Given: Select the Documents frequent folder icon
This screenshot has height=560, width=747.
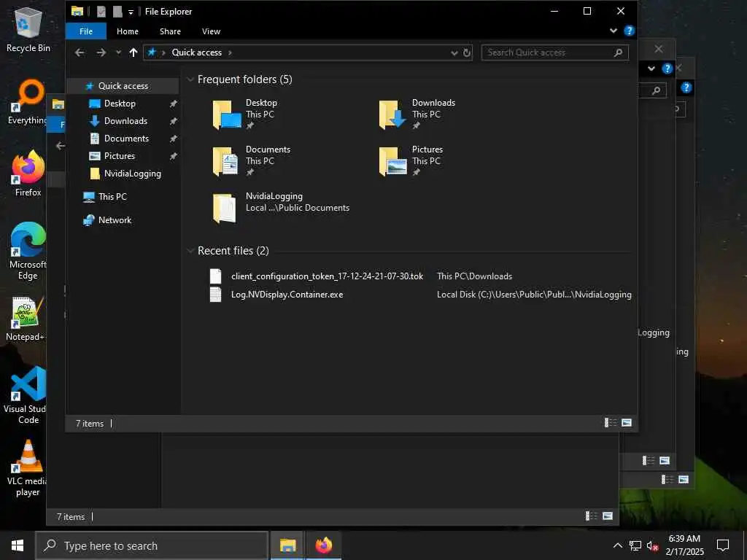Looking at the screenshot, I should (x=226, y=161).
